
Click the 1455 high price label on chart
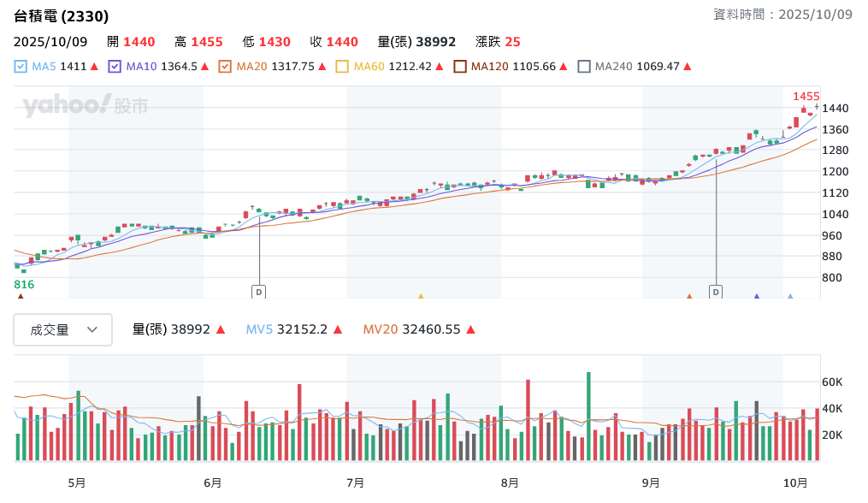pyautogui.click(x=806, y=97)
